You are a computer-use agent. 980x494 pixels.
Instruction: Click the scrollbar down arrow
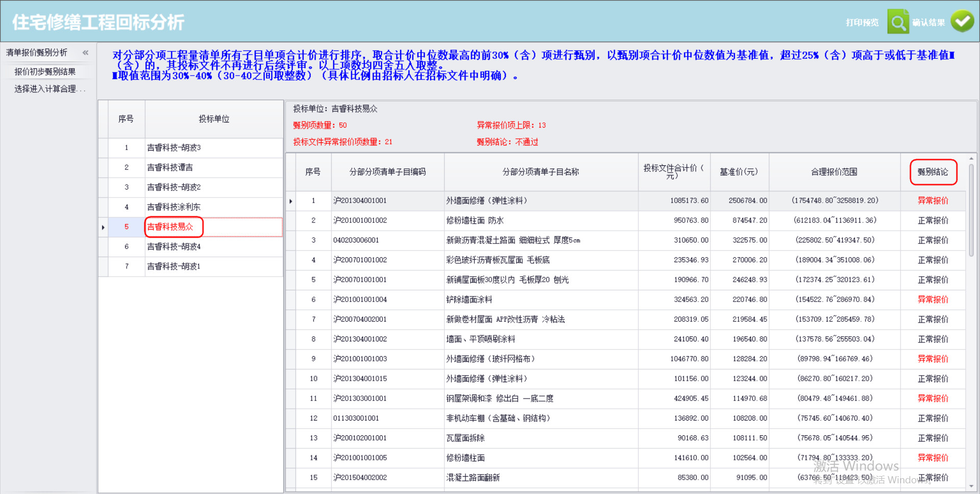(x=971, y=486)
